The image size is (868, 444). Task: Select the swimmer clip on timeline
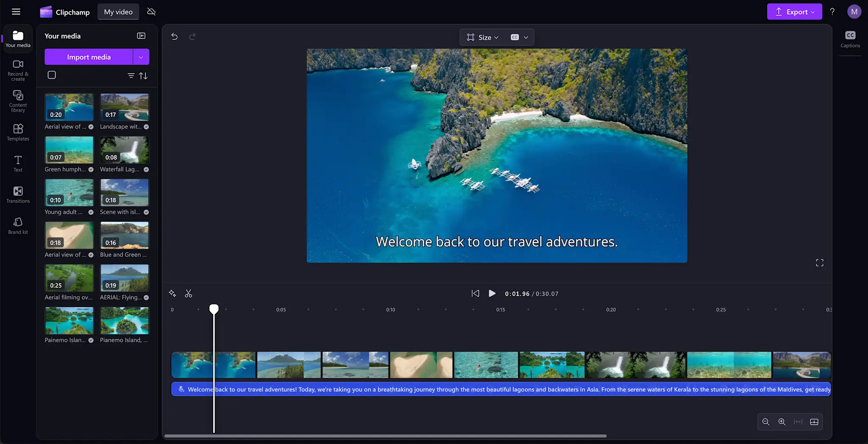pyautogui.click(x=486, y=365)
